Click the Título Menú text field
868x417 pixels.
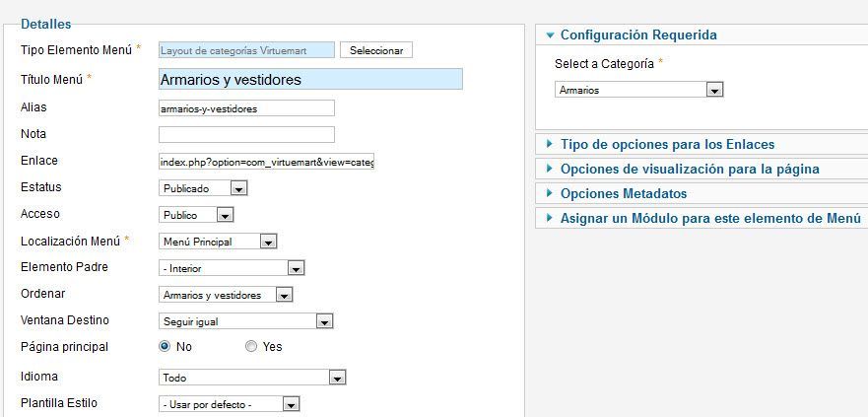point(310,79)
